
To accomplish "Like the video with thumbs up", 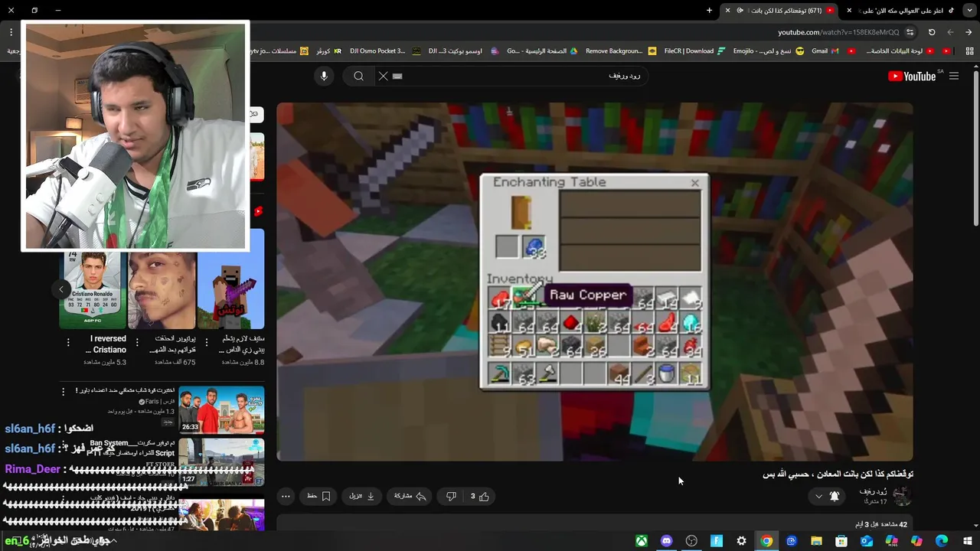I will tap(480, 496).
